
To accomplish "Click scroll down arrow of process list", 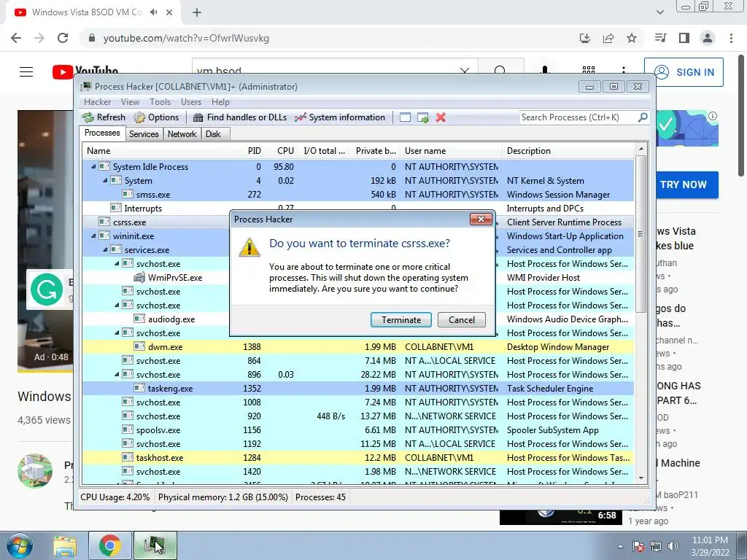I will point(641,478).
